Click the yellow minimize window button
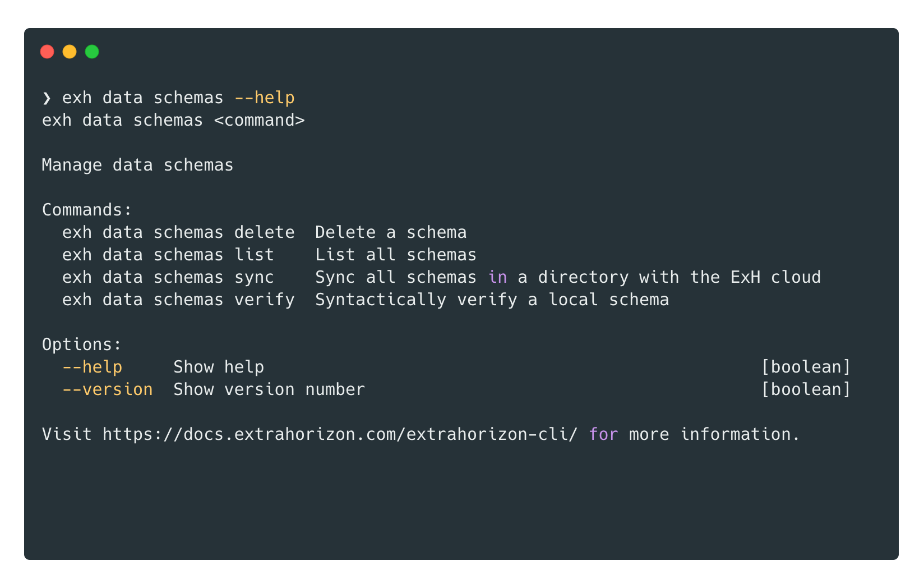Image resolution: width=924 pixels, height=588 pixels. [70, 52]
